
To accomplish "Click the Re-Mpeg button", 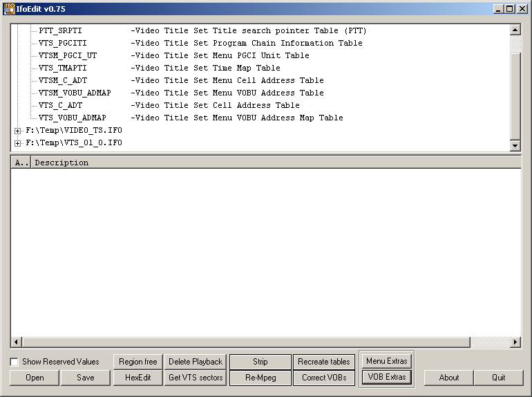I will [x=260, y=378].
